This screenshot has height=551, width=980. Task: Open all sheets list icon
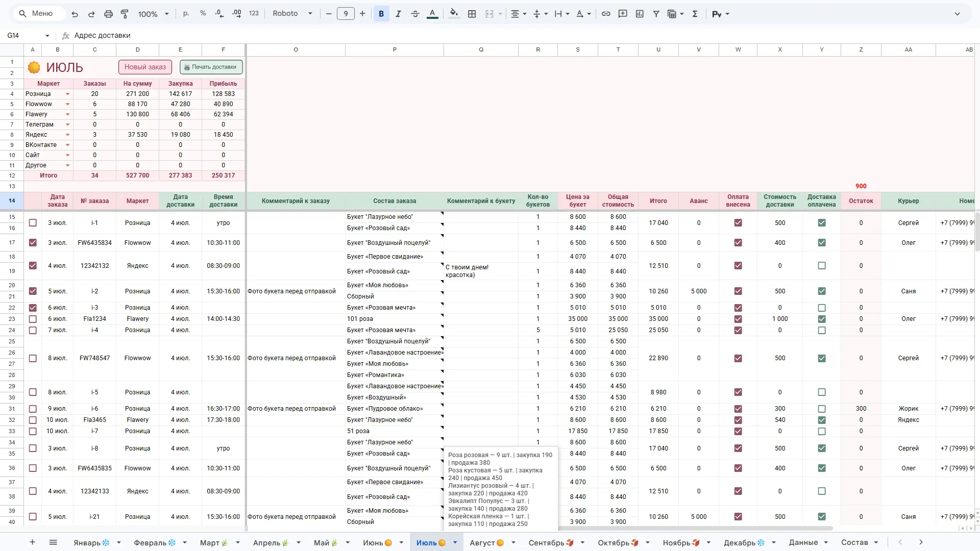(53, 542)
